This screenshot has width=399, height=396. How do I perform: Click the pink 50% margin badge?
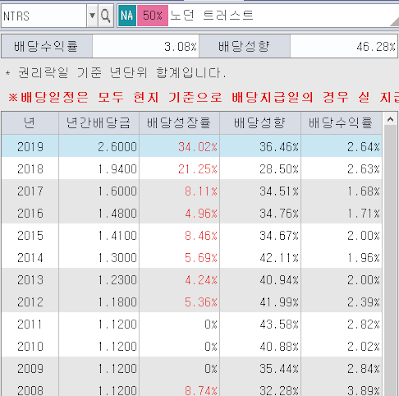point(153,16)
